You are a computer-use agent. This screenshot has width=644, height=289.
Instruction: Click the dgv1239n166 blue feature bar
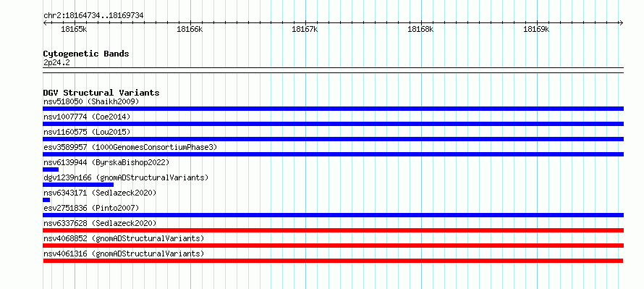point(78,185)
